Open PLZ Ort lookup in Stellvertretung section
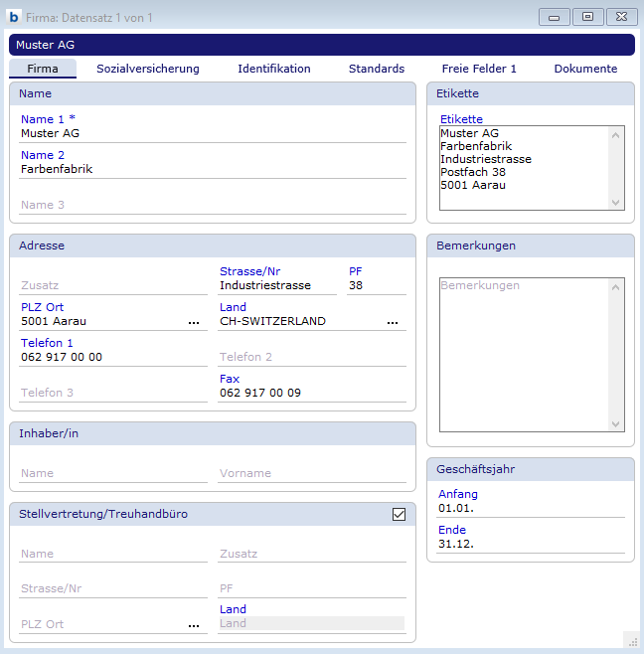Viewport: 644px width, 654px height. 193,625
